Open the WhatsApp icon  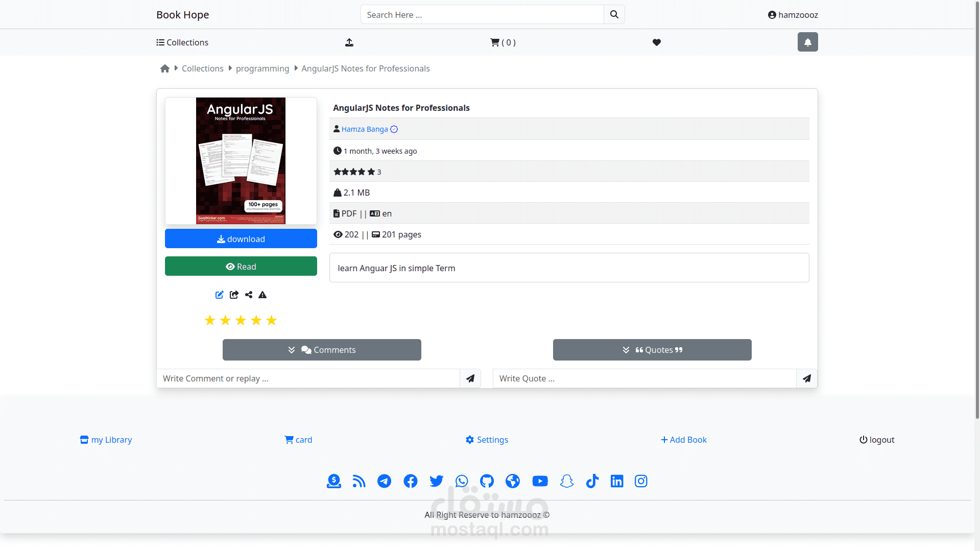[462, 481]
